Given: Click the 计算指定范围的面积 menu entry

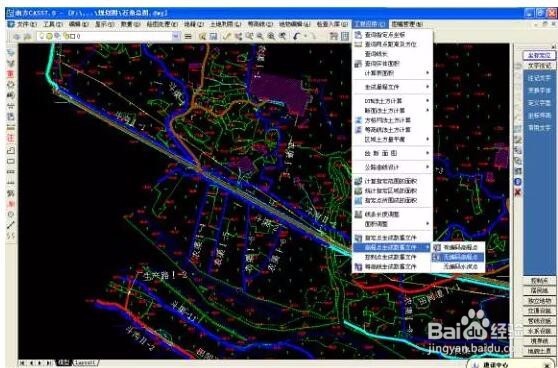Looking at the screenshot, I should tap(391, 182).
